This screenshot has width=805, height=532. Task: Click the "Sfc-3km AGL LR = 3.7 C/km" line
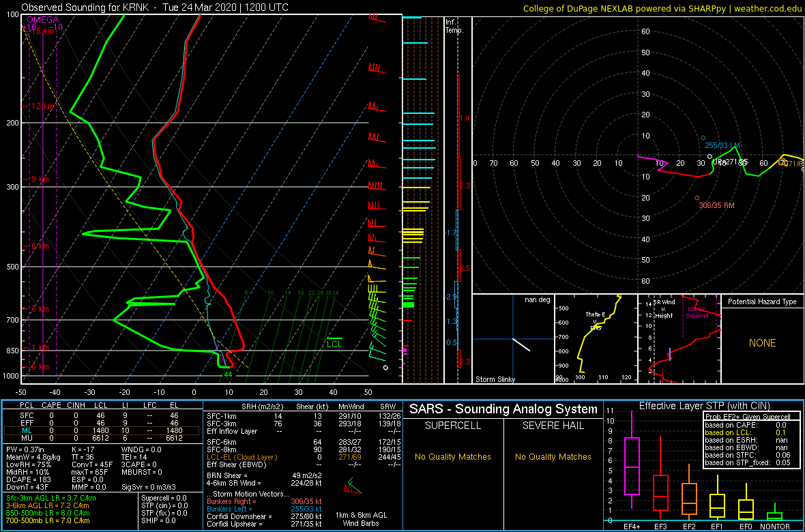51,499
